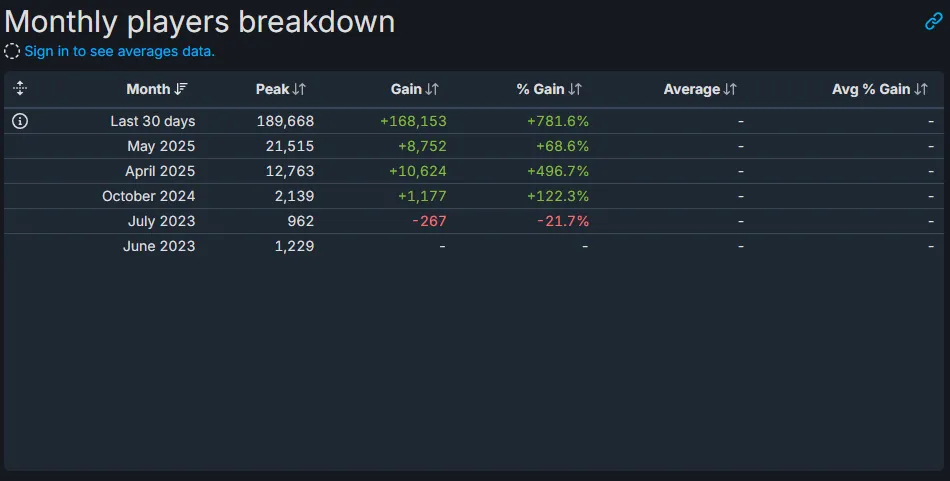Screen dimensions: 950x481
Task: Sort table by % Gain column header
Action: tap(540, 89)
